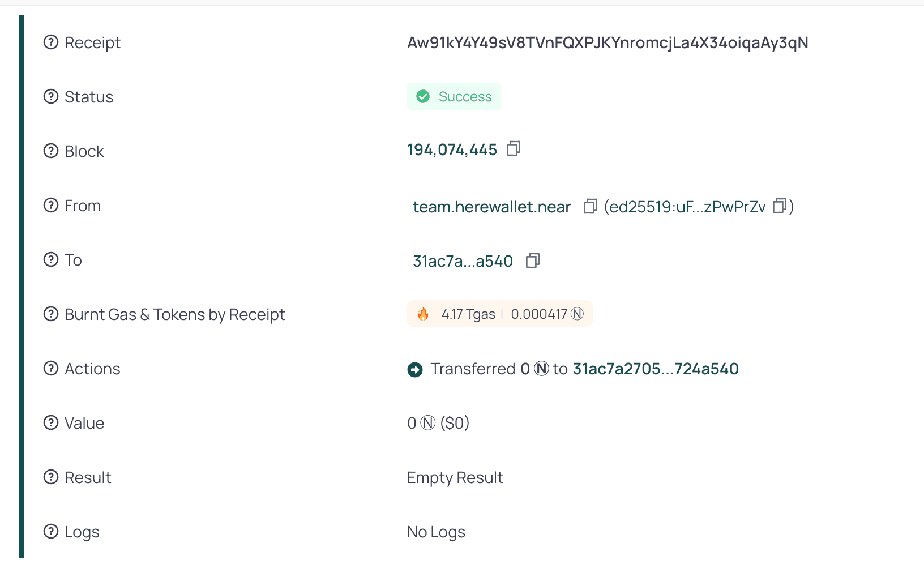Click the help icon next to Status
This screenshot has height=564, width=924.
(x=50, y=96)
